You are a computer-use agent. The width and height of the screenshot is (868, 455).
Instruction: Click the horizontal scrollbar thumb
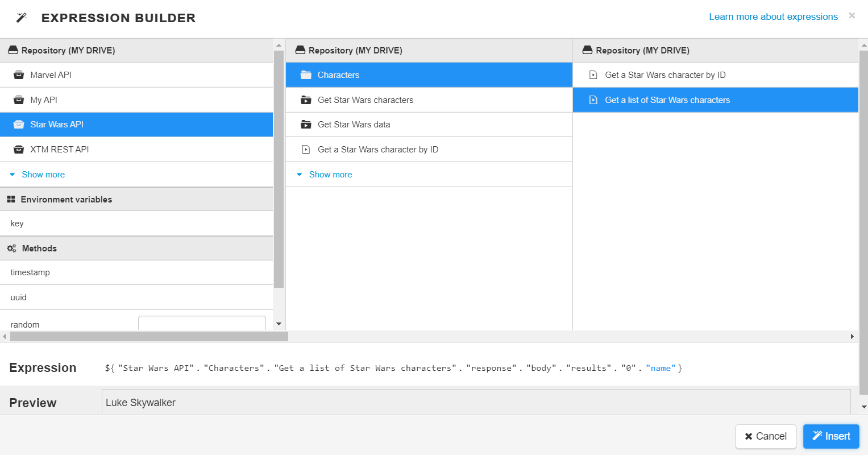tap(149, 337)
